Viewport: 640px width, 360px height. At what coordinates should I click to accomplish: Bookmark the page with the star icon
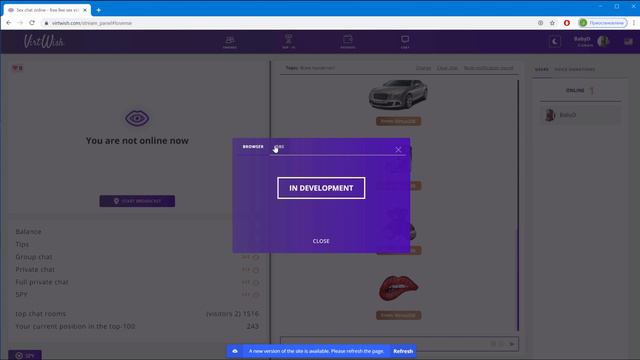[552, 23]
